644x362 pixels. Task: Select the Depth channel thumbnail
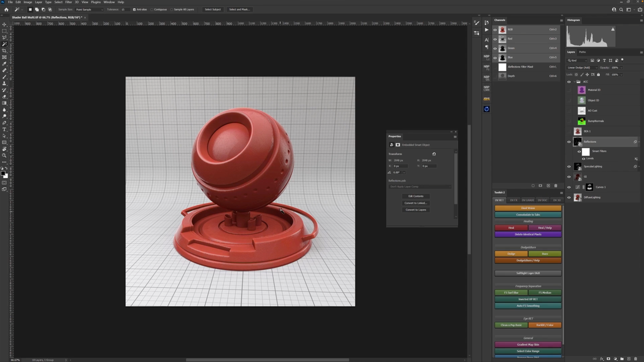tap(502, 76)
